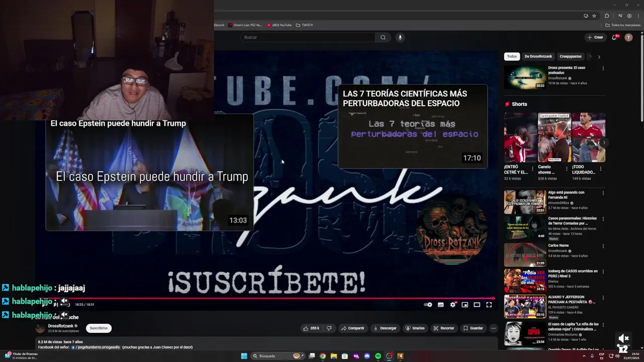Image resolution: width=644 pixels, height=362 pixels.
Task: Open the account avatar menu
Action: coord(628,37)
